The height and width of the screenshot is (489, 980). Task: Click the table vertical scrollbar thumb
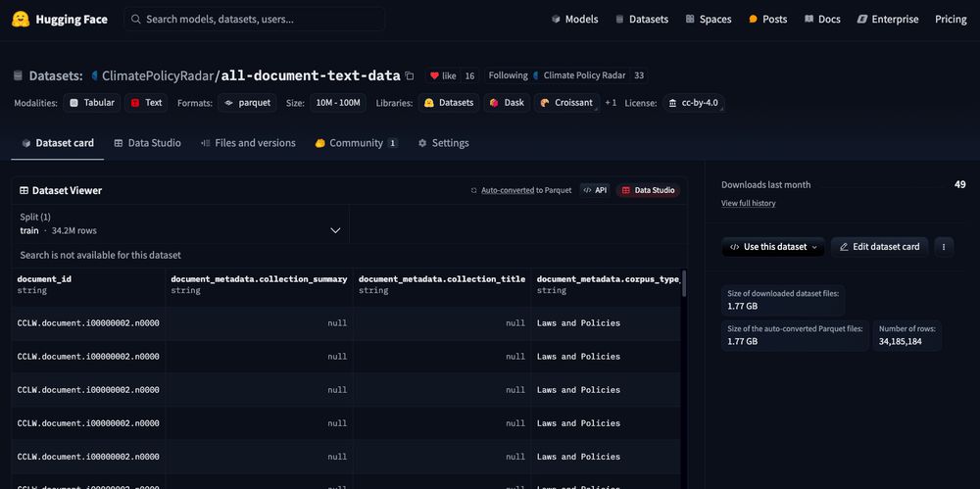pos(684,282)
